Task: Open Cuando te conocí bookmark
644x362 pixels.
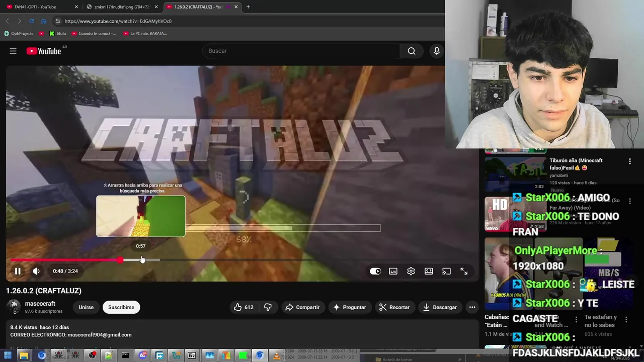Action: pos(94,34)
